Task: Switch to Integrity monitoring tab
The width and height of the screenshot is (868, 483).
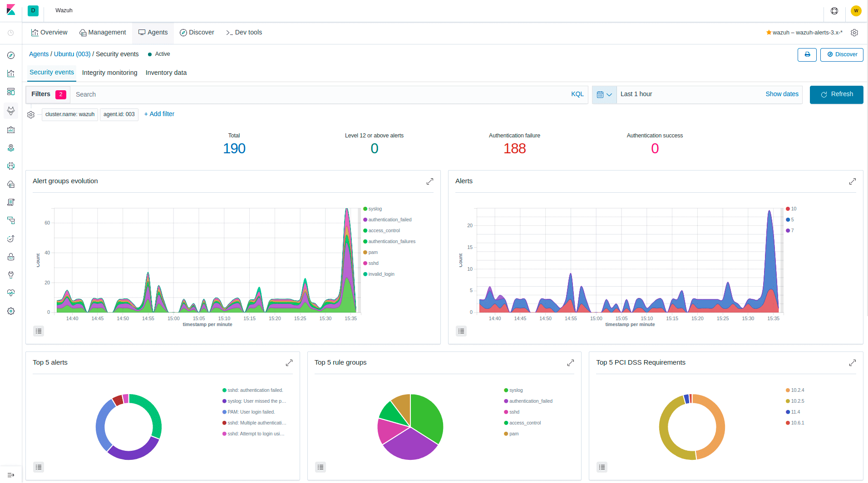Action: [x=109, y=73]
